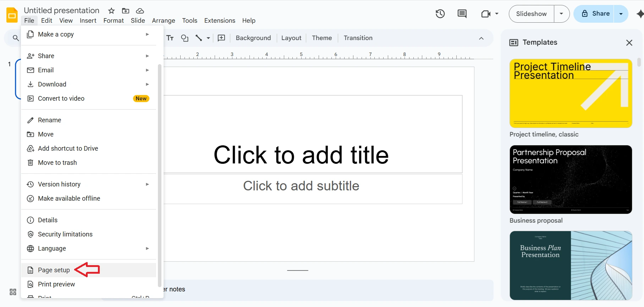Click the Templates panel icon
This screenshot has width=644, height=307.
click(x=513, y=43)
